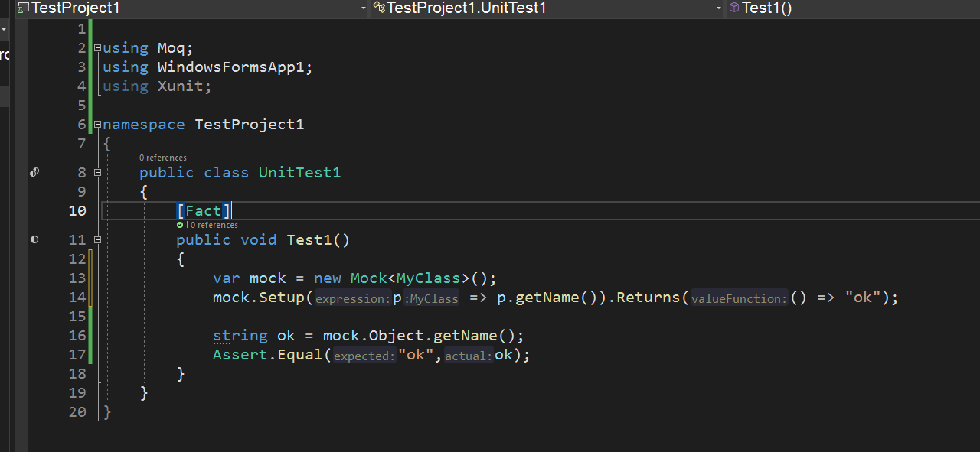Click line number 1 in the gutter
The height and width of the screenshot is (452, 980).
(82, 29)
